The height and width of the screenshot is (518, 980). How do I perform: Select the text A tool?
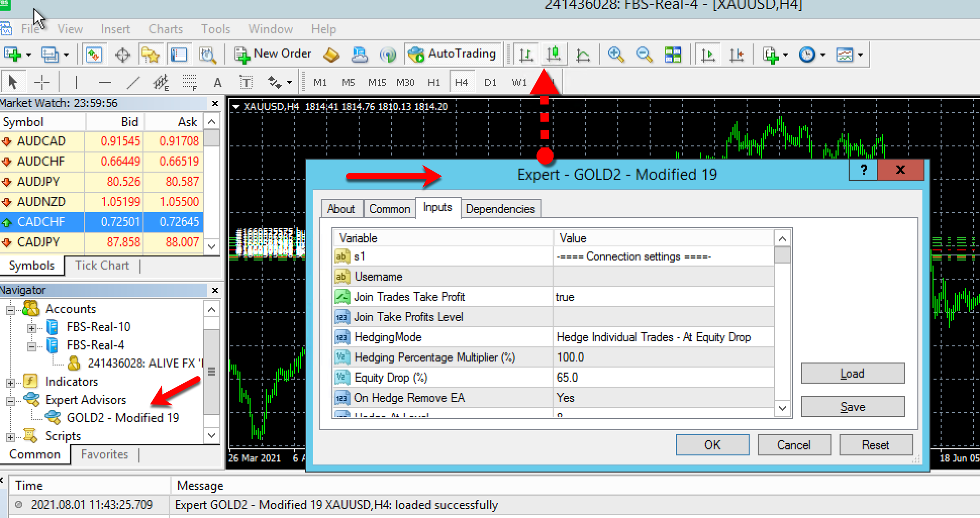coord(218,82)
